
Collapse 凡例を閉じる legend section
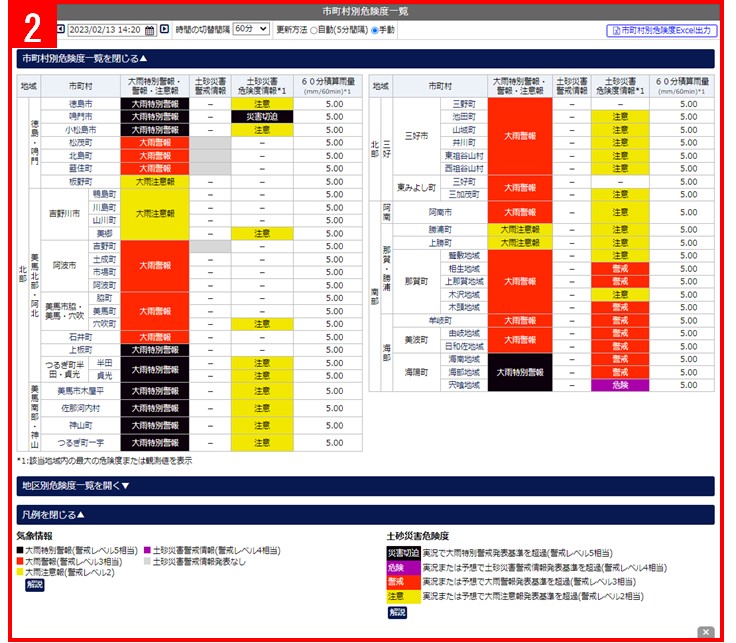365,515
